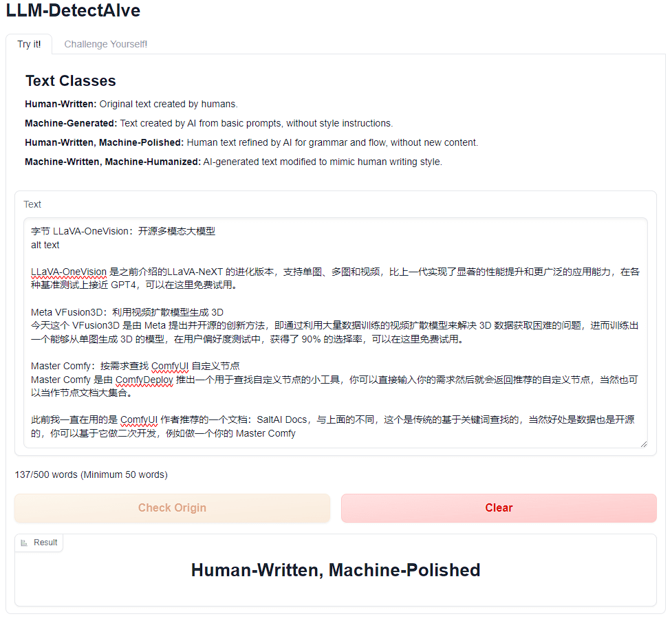
Task: Click the Human-Written, Machine-Polished result heading
Action: pos(336,570)
